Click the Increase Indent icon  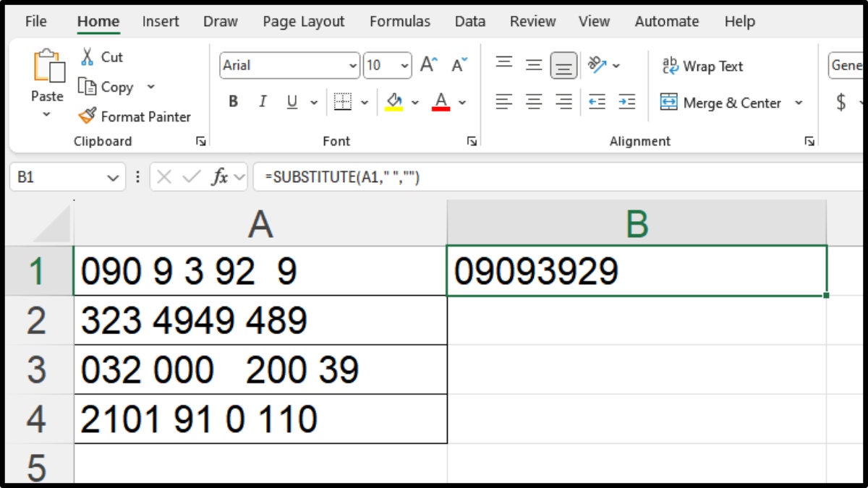(x=626, y=102)
